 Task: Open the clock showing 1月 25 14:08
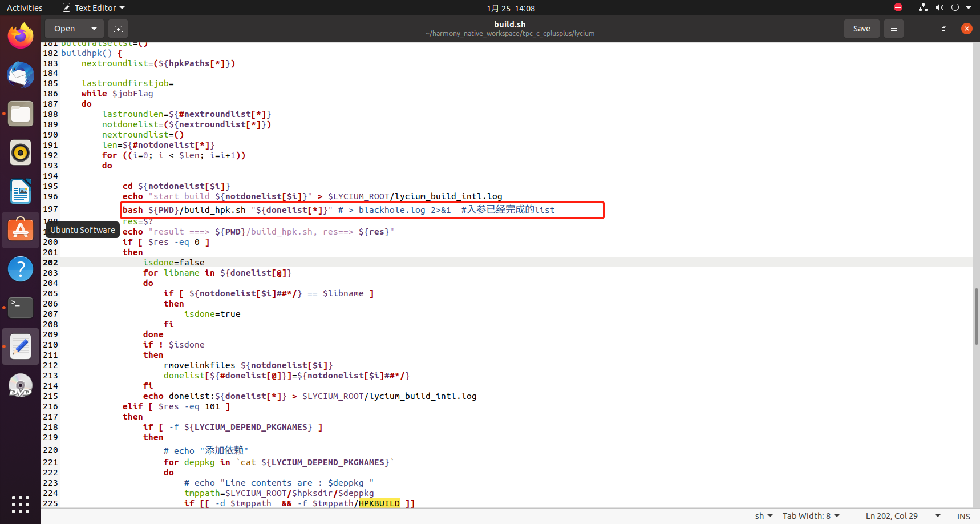511,8
